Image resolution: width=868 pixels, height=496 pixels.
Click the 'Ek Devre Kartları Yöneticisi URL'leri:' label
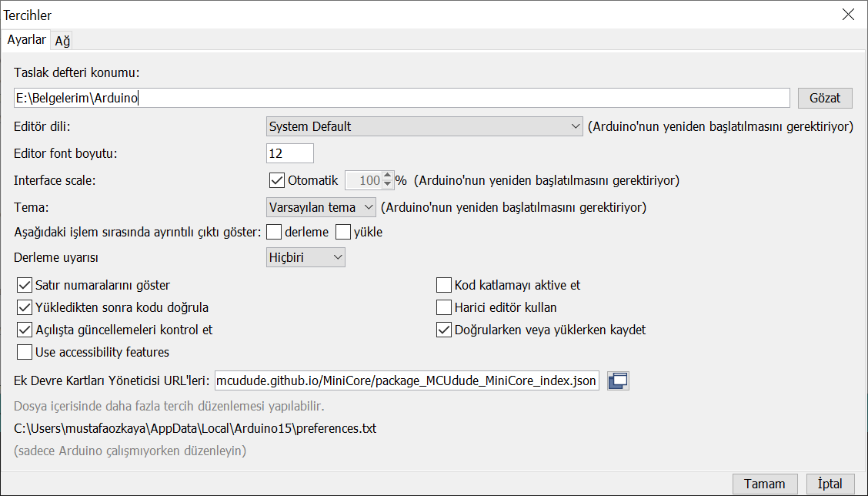pos(112,380)
